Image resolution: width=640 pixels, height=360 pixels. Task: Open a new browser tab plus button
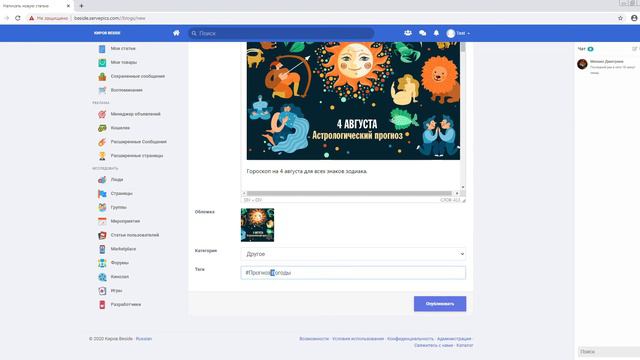tap(81, 6)
